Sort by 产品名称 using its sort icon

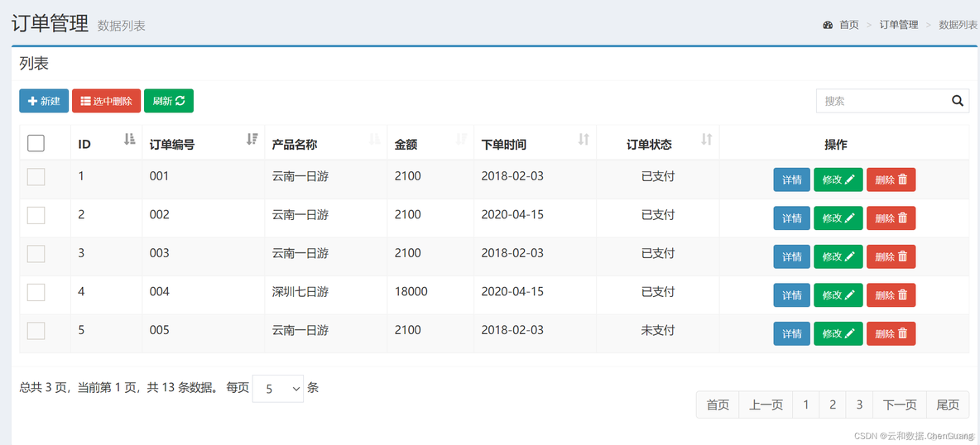pos(374,140)
